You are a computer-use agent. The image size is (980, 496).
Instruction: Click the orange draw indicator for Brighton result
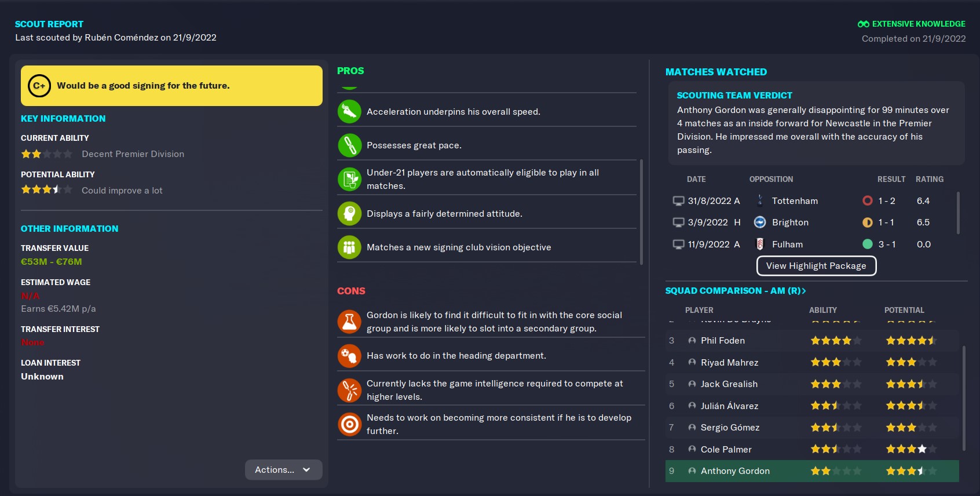pyautogui.click(x=868, y=223)
